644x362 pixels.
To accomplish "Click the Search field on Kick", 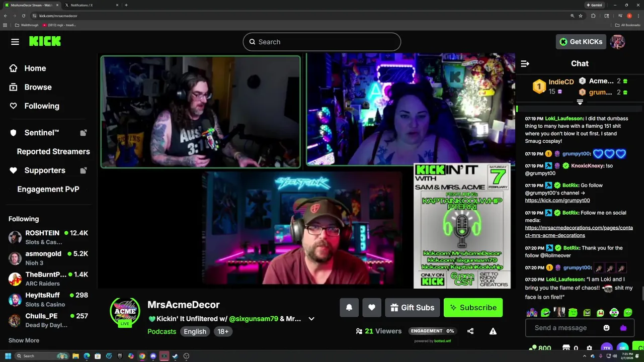I will [322, 42].
